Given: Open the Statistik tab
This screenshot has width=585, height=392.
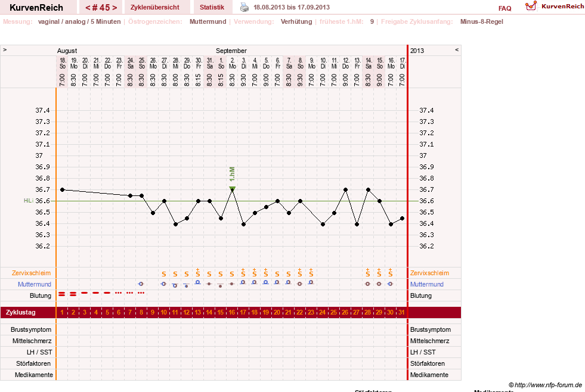Looking at the screenshot, I should pyautogui.click(x=212, y=7).
